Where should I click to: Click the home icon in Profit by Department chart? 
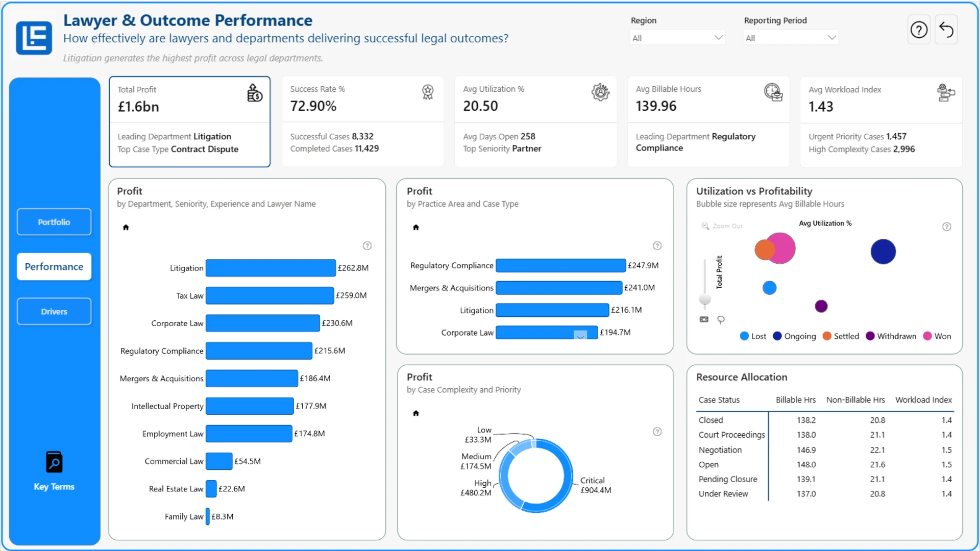(126, 228)
